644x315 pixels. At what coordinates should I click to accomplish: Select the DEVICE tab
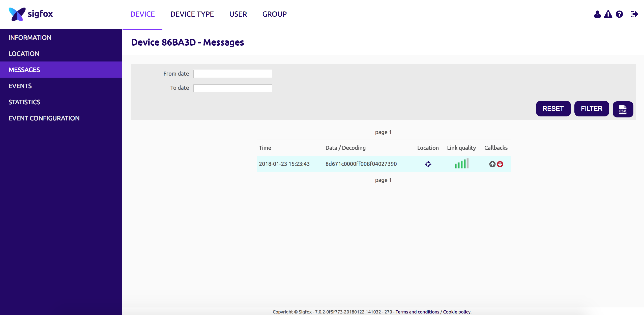[x=142, y=14]
